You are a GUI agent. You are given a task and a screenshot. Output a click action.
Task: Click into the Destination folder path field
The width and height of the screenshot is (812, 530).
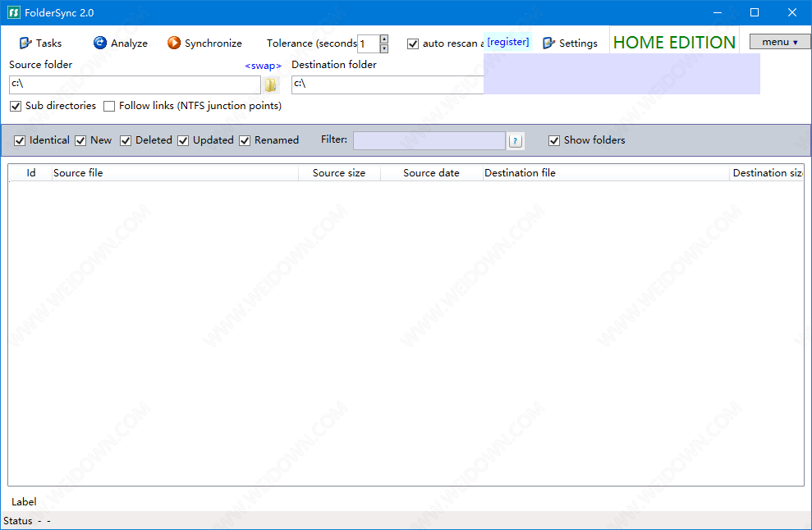(x=388, y=85)
